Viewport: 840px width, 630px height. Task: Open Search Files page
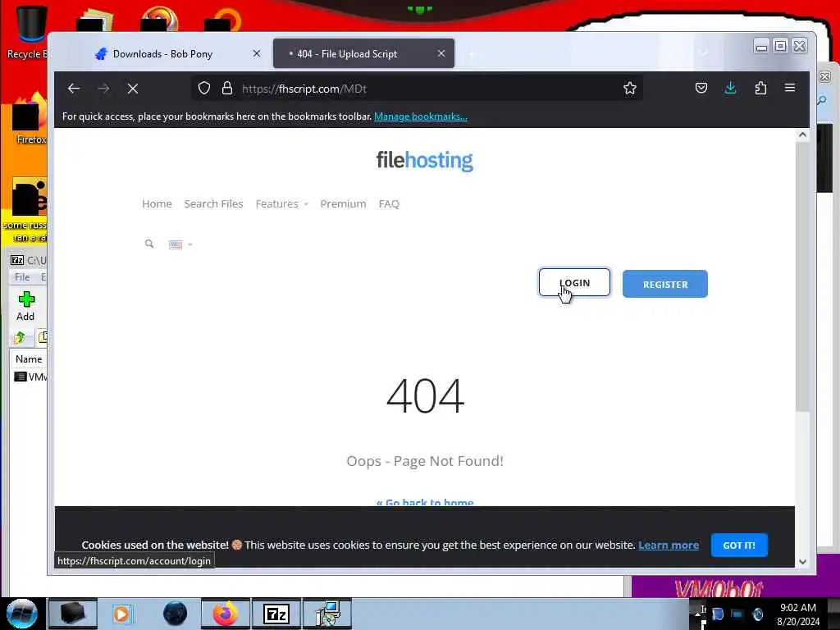pyautogui.click(x=214, y=203)
